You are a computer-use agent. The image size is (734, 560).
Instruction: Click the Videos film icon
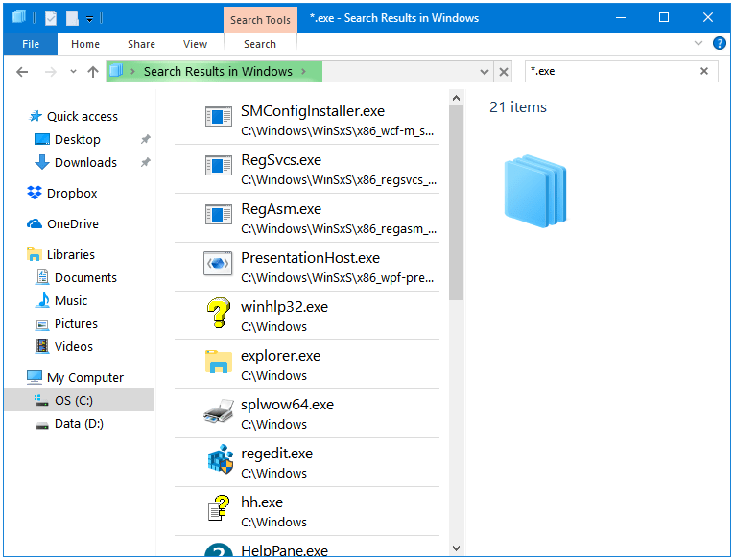coord(42,346)
